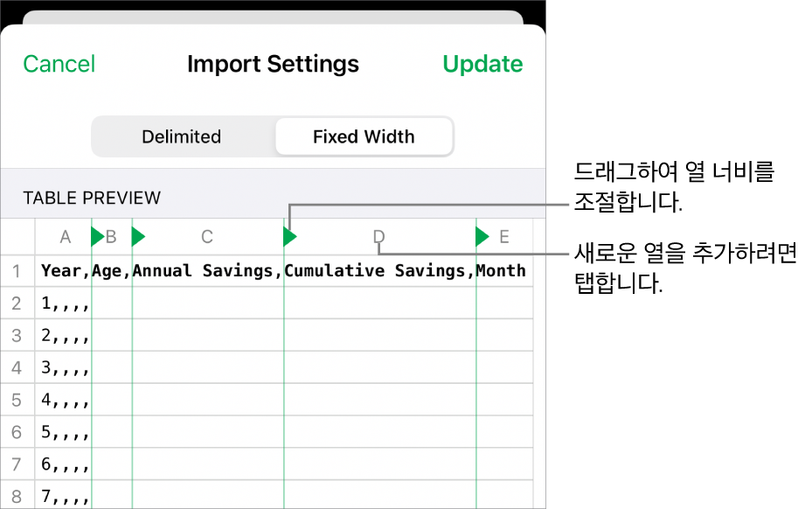The image size is (812, 509).
Task: Click the green column marker before column D
Action: pyautogui.click(x=289, y=236)
